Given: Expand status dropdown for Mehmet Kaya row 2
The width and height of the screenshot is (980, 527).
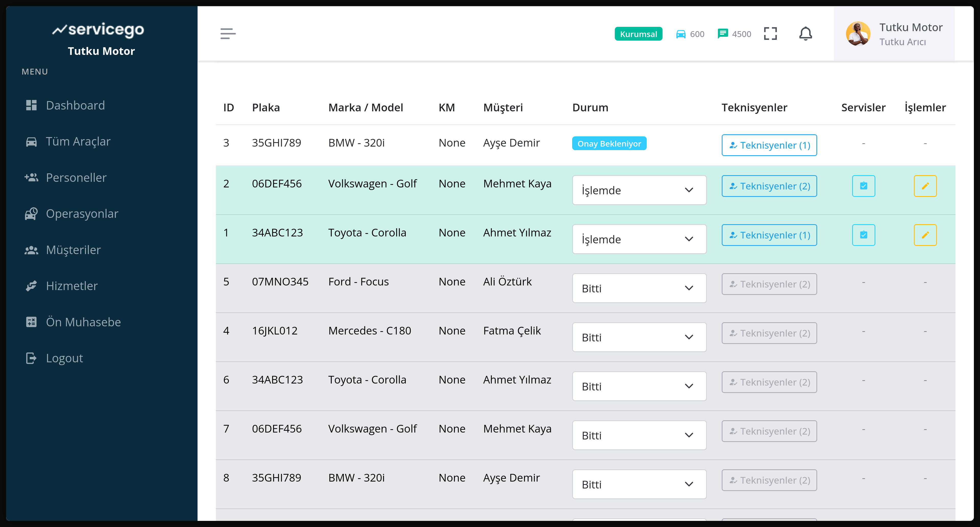Looking at the screenshot, I should click(639, 190).
